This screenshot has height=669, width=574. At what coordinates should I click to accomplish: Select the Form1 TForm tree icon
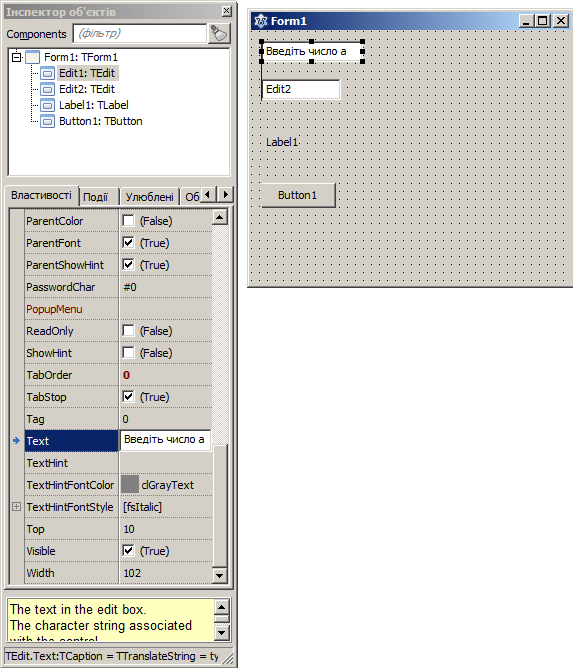click(x=33, y=57)
